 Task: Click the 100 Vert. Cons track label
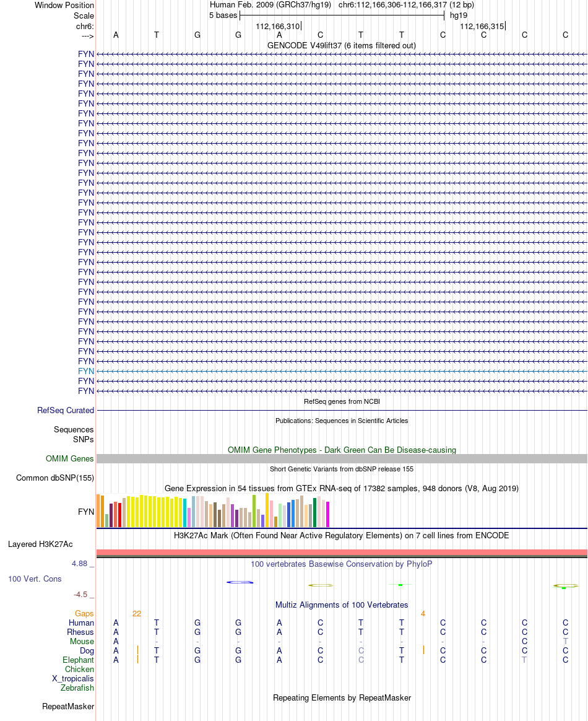point(35,579)
